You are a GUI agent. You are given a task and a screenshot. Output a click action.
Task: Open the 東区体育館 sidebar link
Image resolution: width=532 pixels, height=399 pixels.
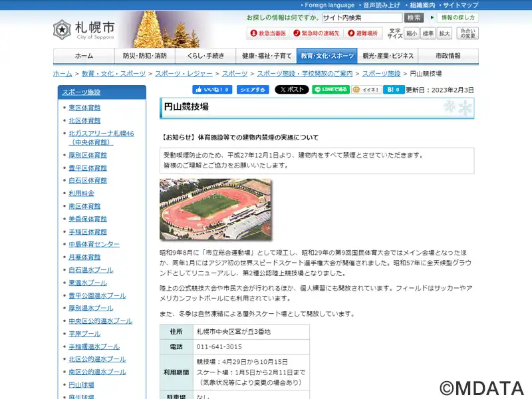[84, 108]
